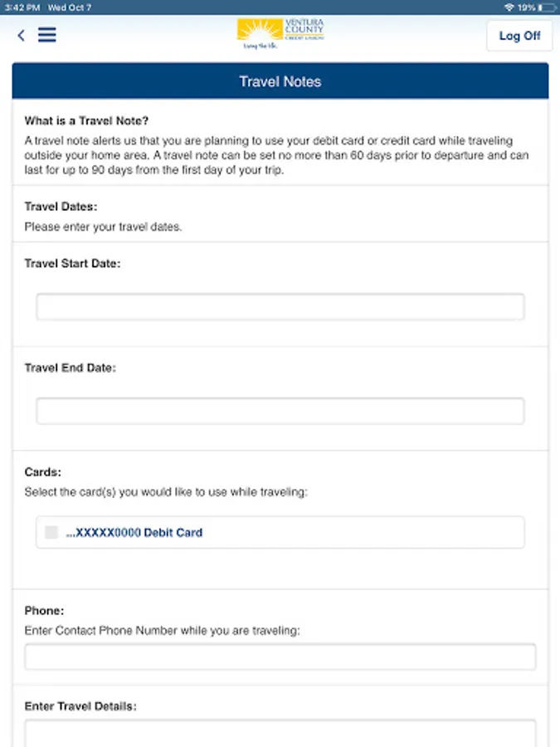The image size is (560, 747).
Task: Tap the 'What is a Travel Note?' heading
Action: (87, 120)
